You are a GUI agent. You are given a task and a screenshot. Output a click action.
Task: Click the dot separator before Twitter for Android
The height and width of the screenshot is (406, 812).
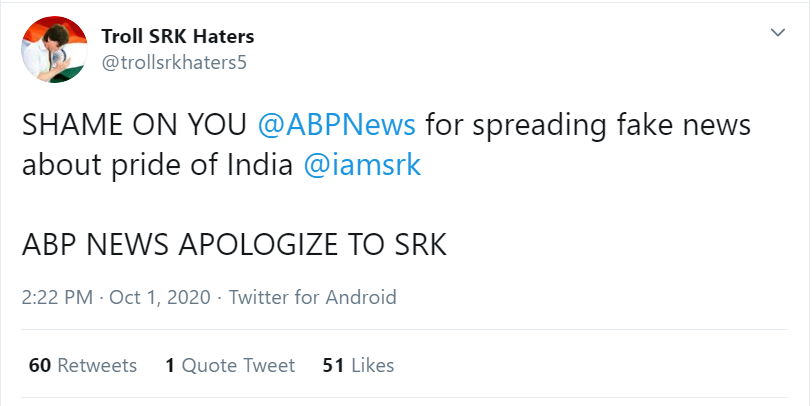(220, 297)
